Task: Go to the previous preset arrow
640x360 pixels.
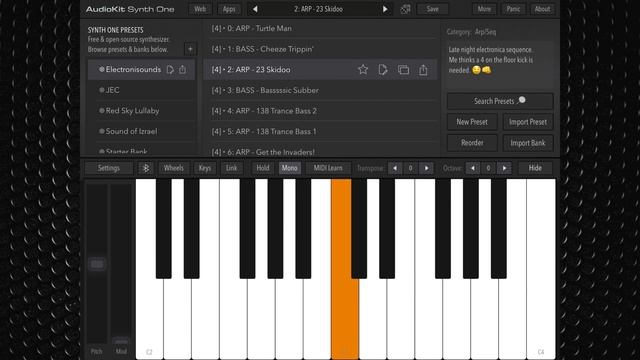Action: pyautogui.click(x=255, y=9)
